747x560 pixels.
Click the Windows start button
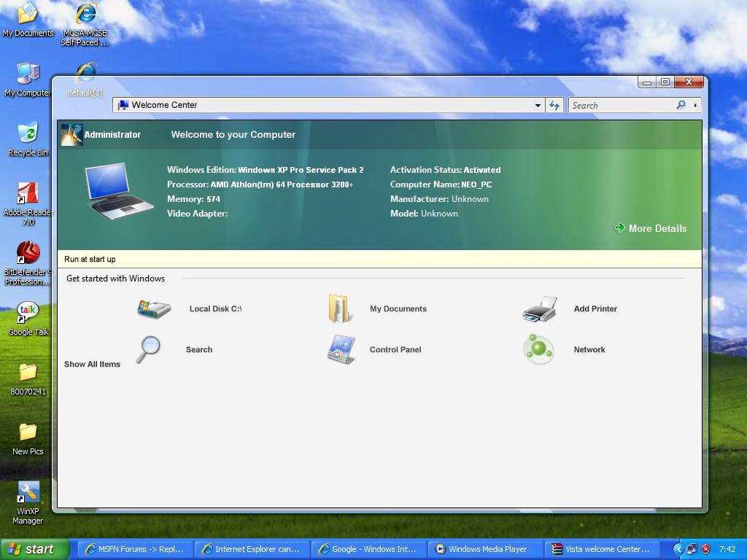[x=34, y=549]
